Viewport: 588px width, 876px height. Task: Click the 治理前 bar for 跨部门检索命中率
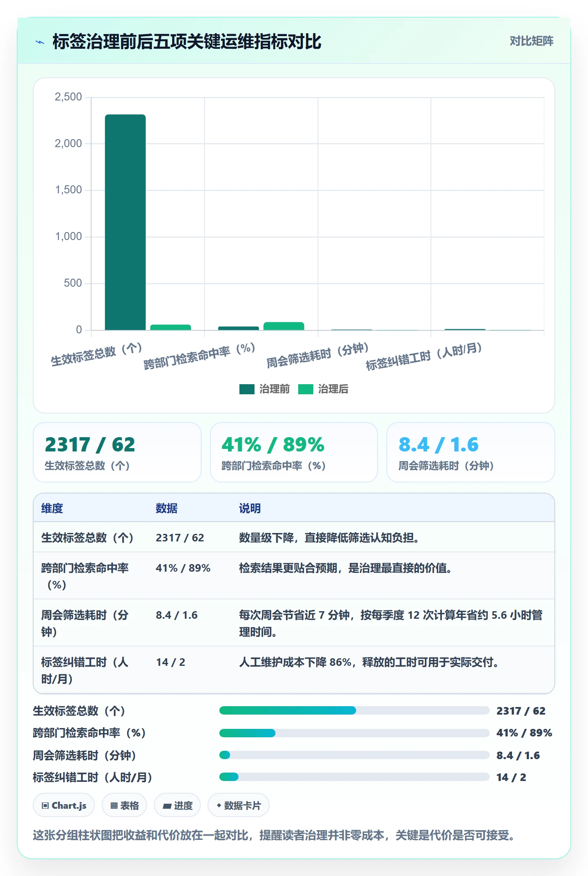(239, 328)
